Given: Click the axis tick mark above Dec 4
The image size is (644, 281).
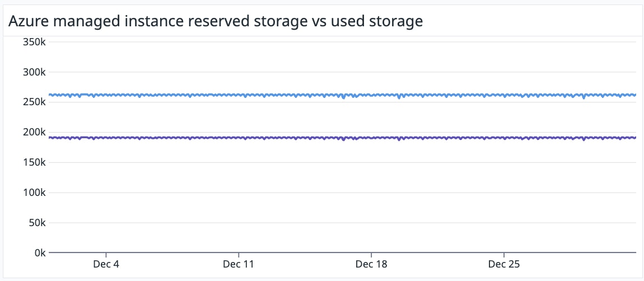Looking at the screenshot, I should coord(106,255).
